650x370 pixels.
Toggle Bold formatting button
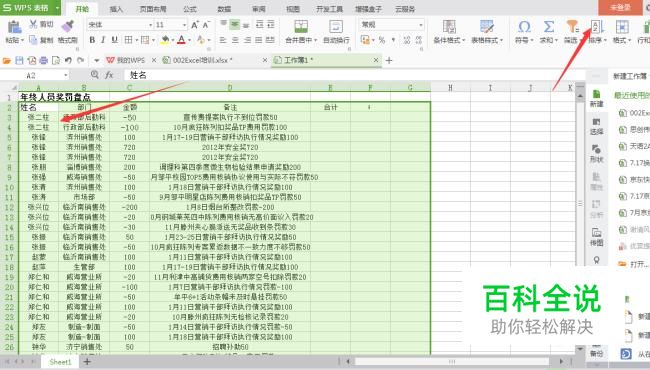(x=92, y=40)
